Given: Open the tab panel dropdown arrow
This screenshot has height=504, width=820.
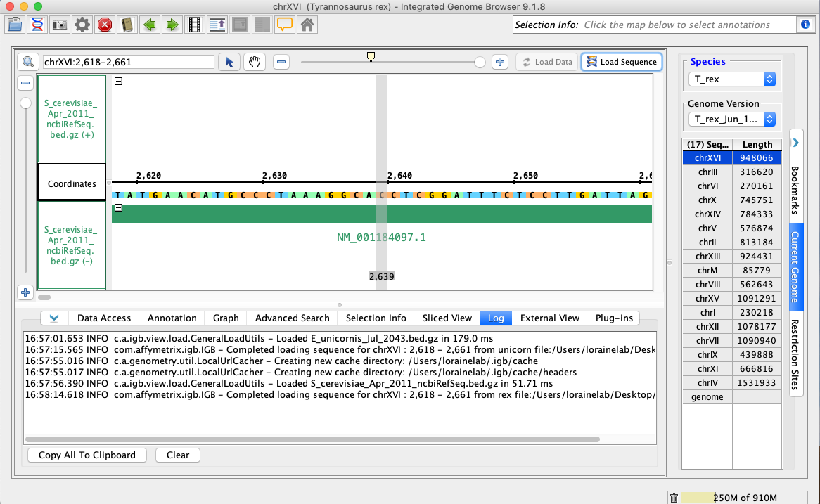Looking at the screenshot, I should (x=54, y=318).
